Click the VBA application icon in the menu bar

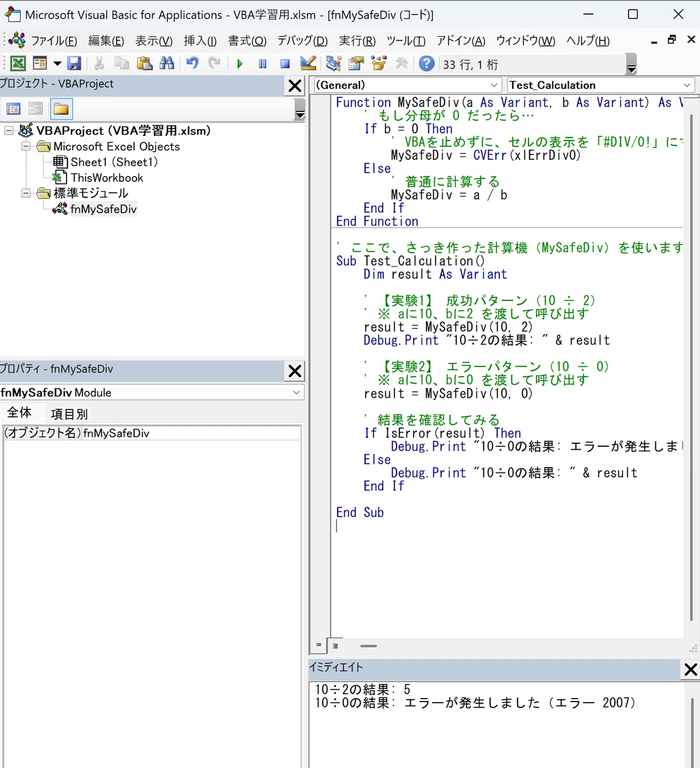pos(17,40)
